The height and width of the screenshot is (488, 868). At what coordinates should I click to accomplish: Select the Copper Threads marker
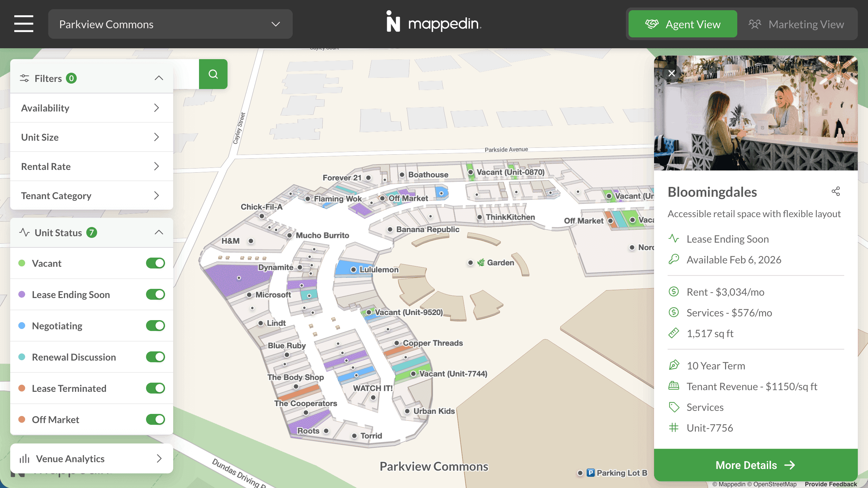pos(397,343)
